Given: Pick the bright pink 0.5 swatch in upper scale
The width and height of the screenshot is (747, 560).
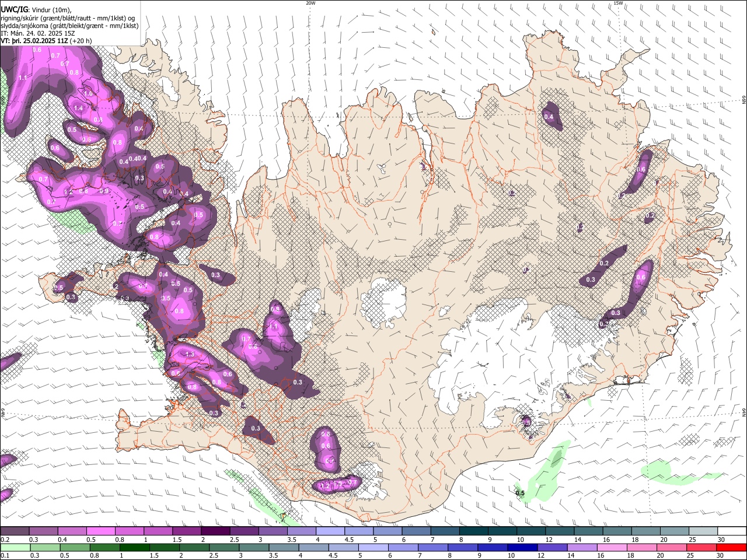Looking at the screenshot, I should pos(100,531).
